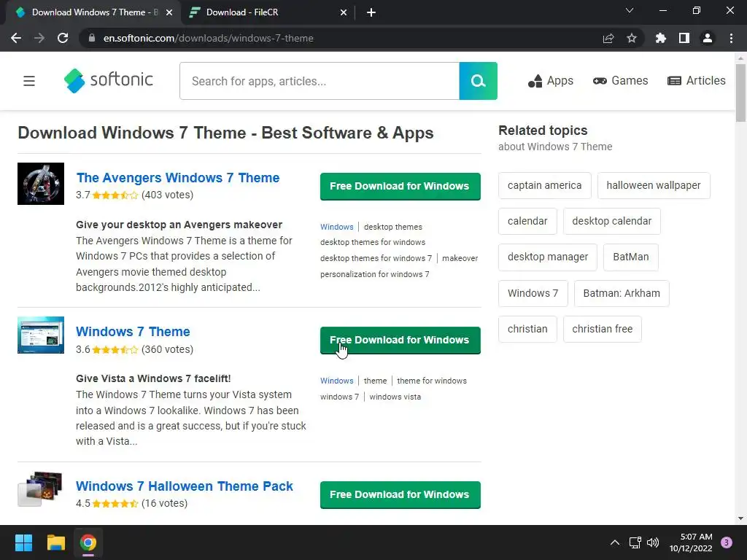The image size is (747, 560).
Task: Open the taskbar clock and date
Action: [691, 542]
